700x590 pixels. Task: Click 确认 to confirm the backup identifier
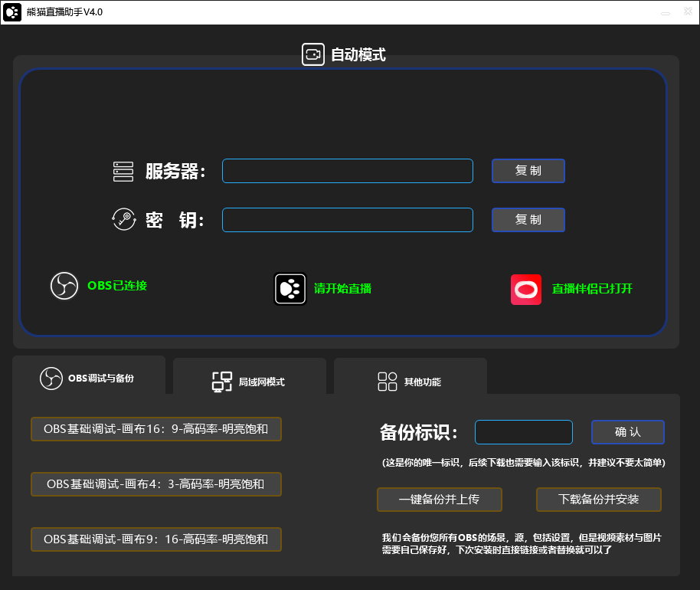click(x=627, y=431)
